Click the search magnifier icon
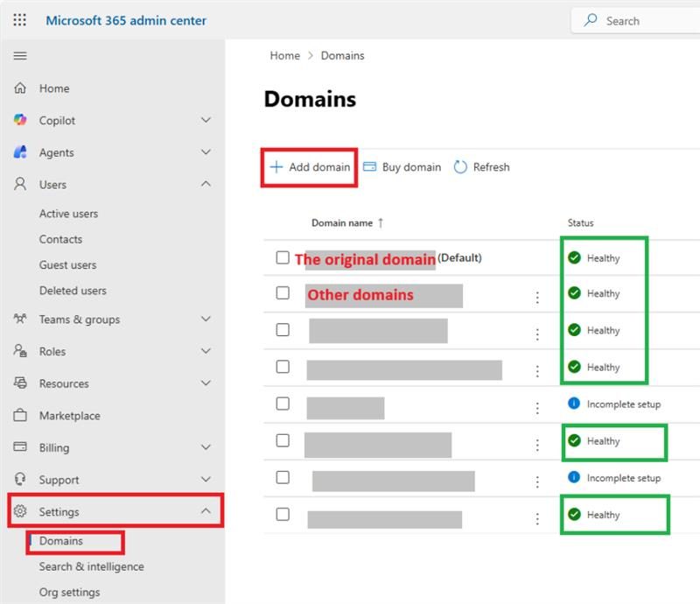Viewport: 700px width, 604px height. tap(591, 20)
